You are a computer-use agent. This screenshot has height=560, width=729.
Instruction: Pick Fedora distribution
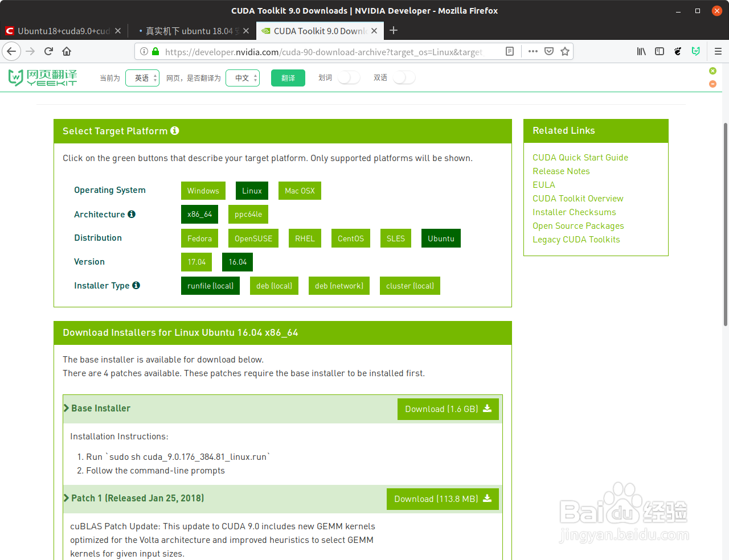pyautogui.click(x=199, y=238)
